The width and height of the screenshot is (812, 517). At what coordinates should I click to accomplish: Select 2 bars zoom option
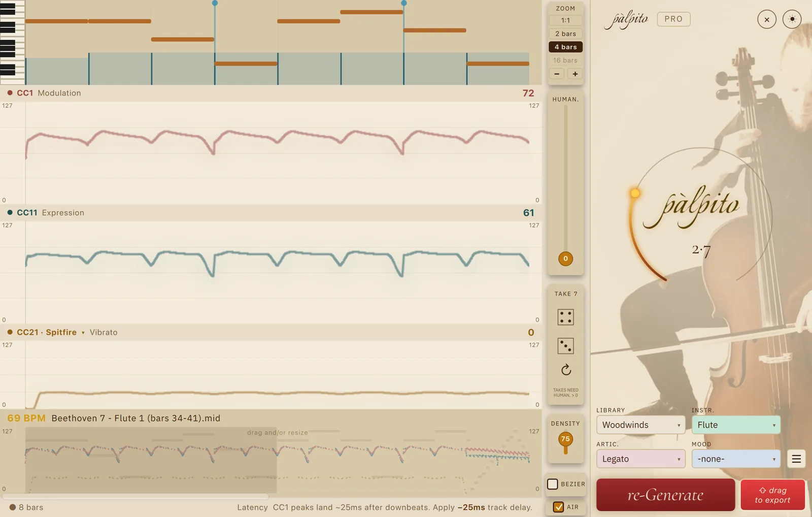pyautogui.click(x=565, y=34)
